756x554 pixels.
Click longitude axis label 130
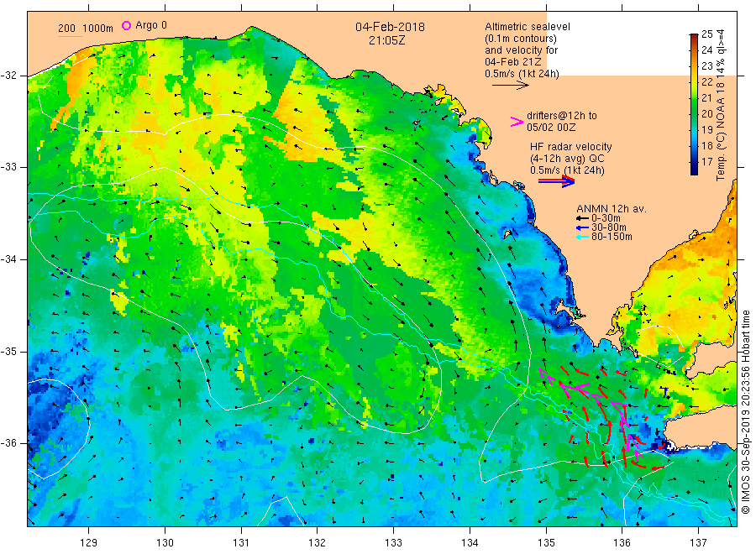click(x=165, y=543)
